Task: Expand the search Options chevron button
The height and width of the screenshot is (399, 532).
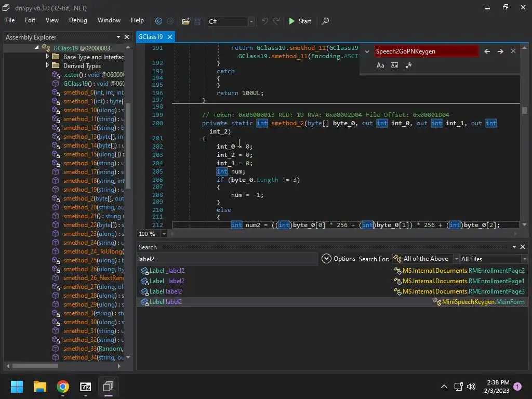Action: point(326,259)
